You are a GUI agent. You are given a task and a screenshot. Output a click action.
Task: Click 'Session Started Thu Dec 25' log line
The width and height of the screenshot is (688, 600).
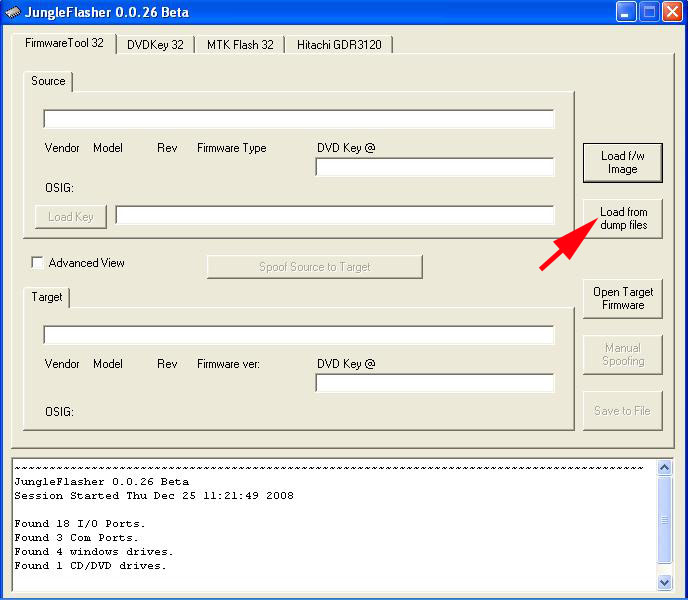(x=154, y=496)
